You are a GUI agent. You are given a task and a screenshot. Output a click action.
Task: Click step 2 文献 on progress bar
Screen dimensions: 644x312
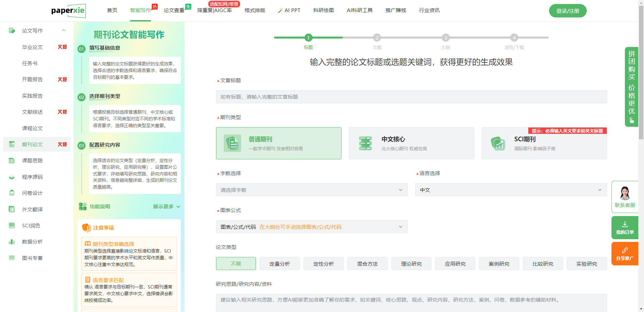pos(377,38)
